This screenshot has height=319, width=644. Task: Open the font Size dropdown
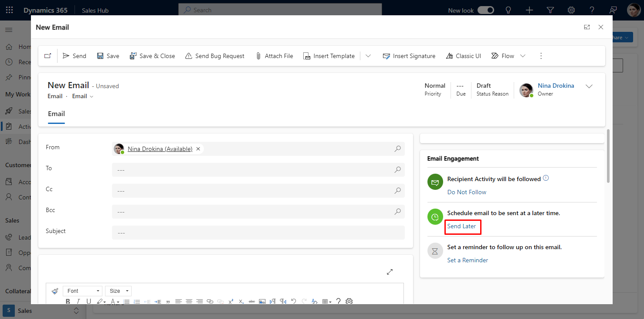click(118, 291)
